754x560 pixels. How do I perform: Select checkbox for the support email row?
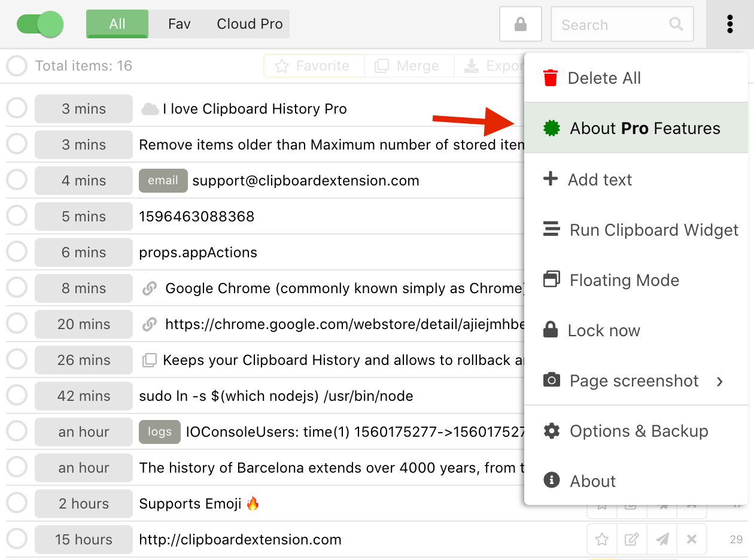pos(17,181)
